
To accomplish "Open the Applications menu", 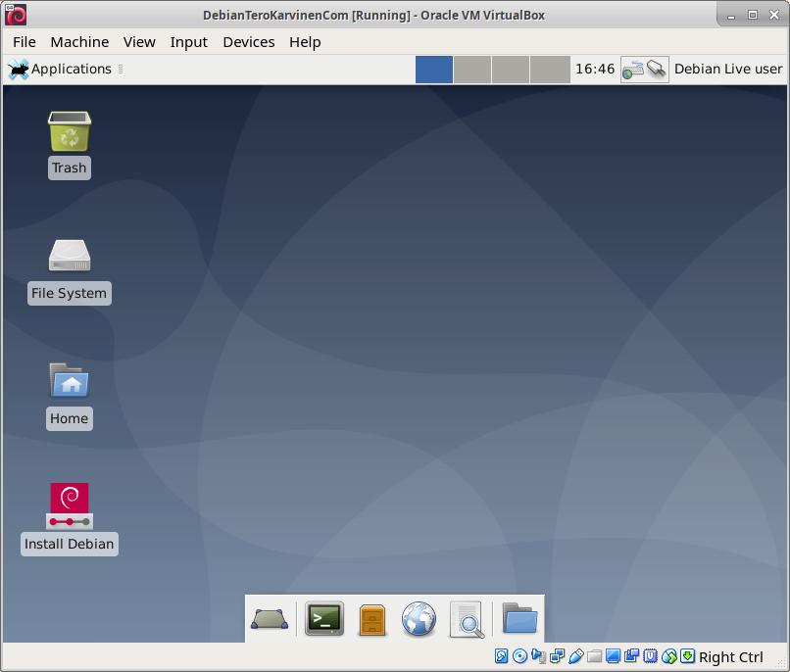I will point(61,69).
